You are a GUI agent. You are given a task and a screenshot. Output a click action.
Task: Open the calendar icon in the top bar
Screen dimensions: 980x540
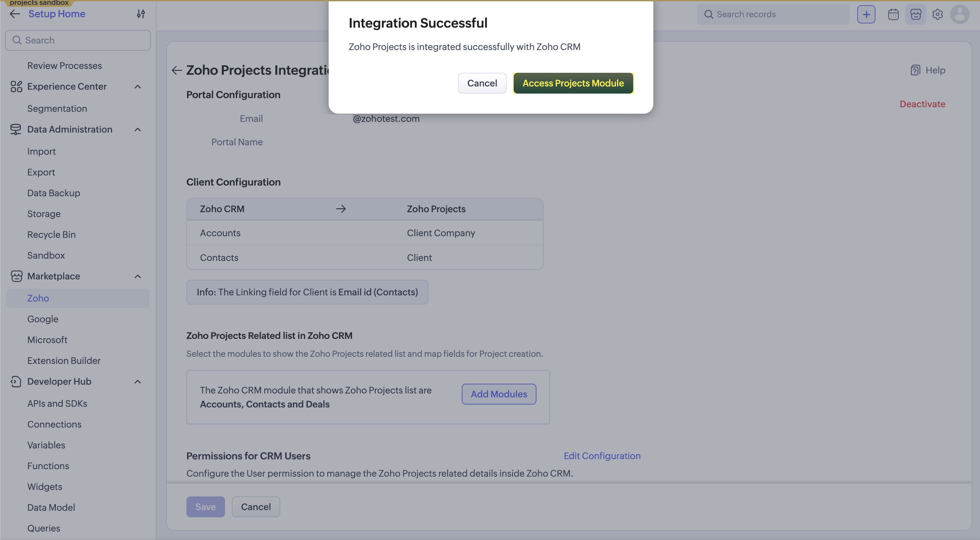pos(893,15)
